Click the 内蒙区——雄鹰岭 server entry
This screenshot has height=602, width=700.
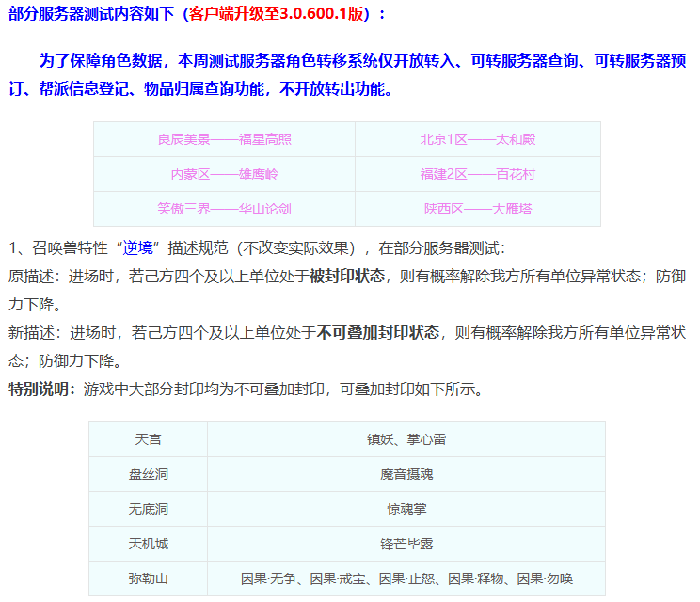[224, 174]
